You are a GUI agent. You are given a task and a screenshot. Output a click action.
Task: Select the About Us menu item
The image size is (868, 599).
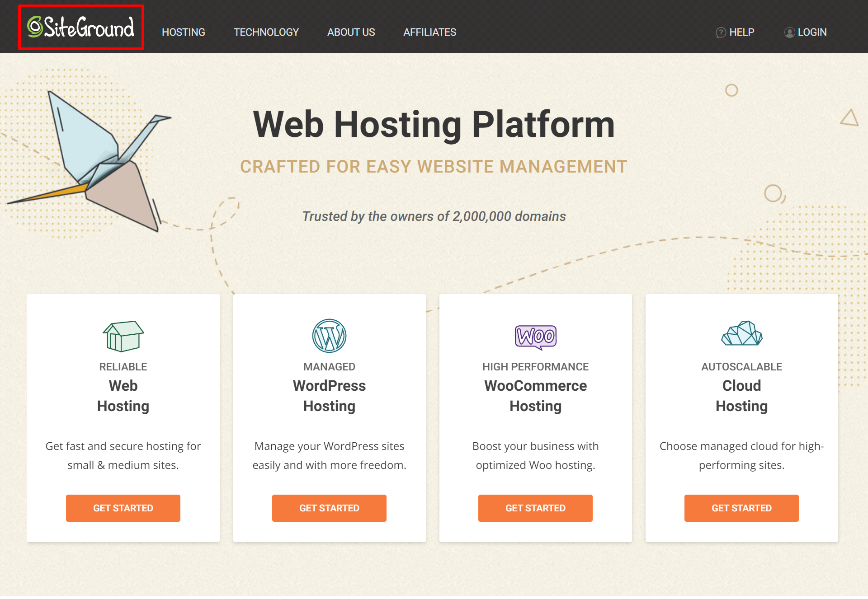[350, 32]
